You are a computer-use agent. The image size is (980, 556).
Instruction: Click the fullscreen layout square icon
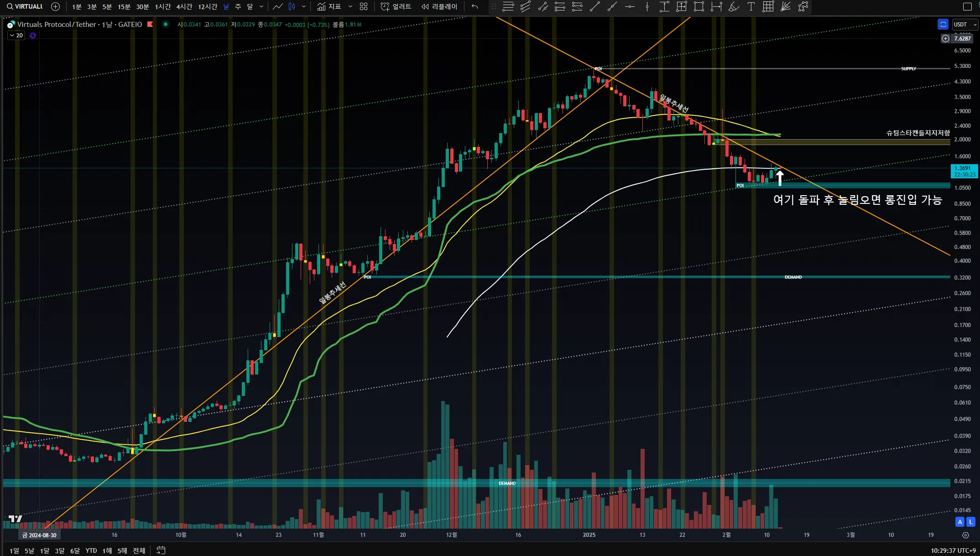tap(967, 6)
